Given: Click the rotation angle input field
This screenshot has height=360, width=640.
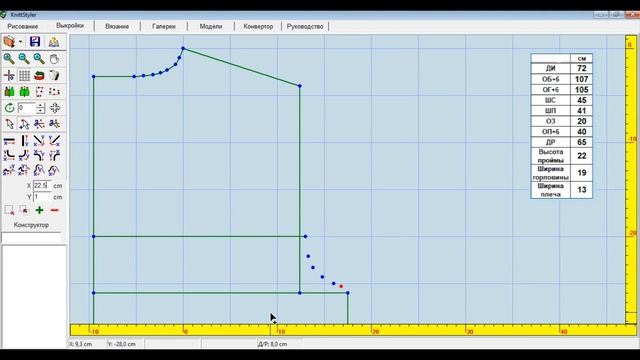Looking at the screenshot, I should click(x=26, y=108).
